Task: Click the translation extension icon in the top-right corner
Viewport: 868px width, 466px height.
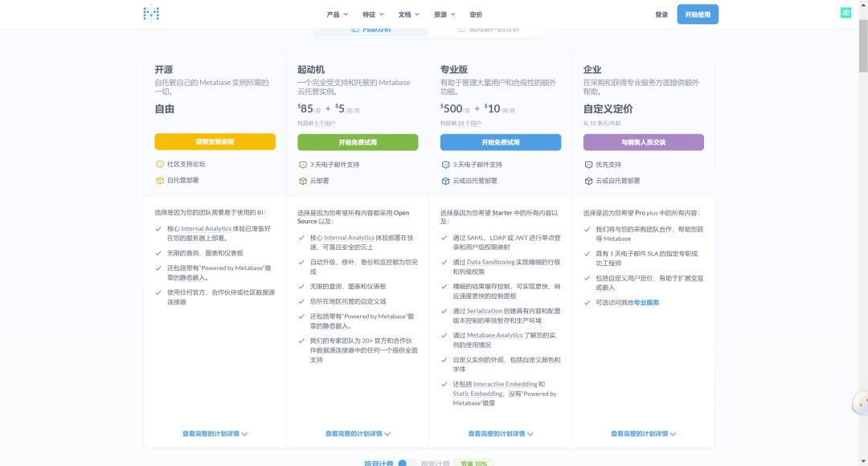Action: tap(845, 13)
